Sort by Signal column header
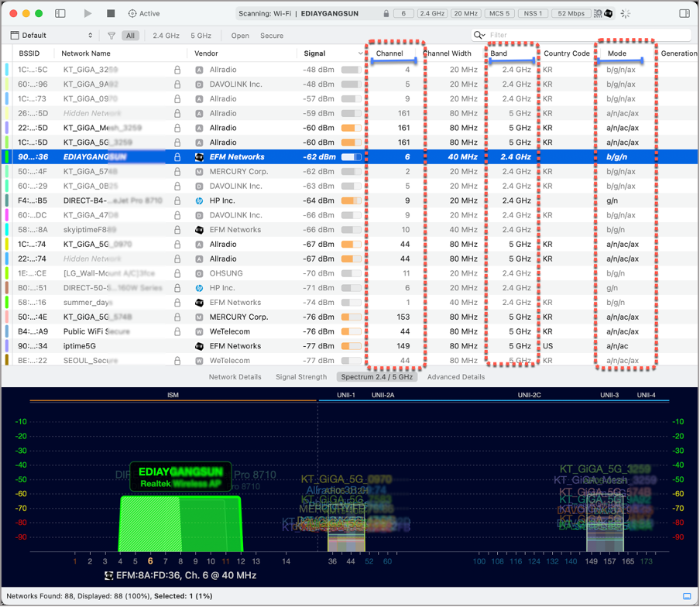This screenshot has height=607, width=700. (314, 53)
